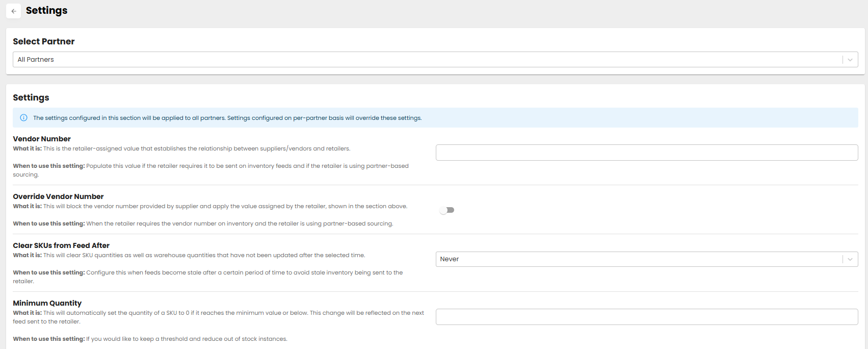868x349 pixels.
Task: Toggle the Override Vendor Number switch
Action: point(447,210)
